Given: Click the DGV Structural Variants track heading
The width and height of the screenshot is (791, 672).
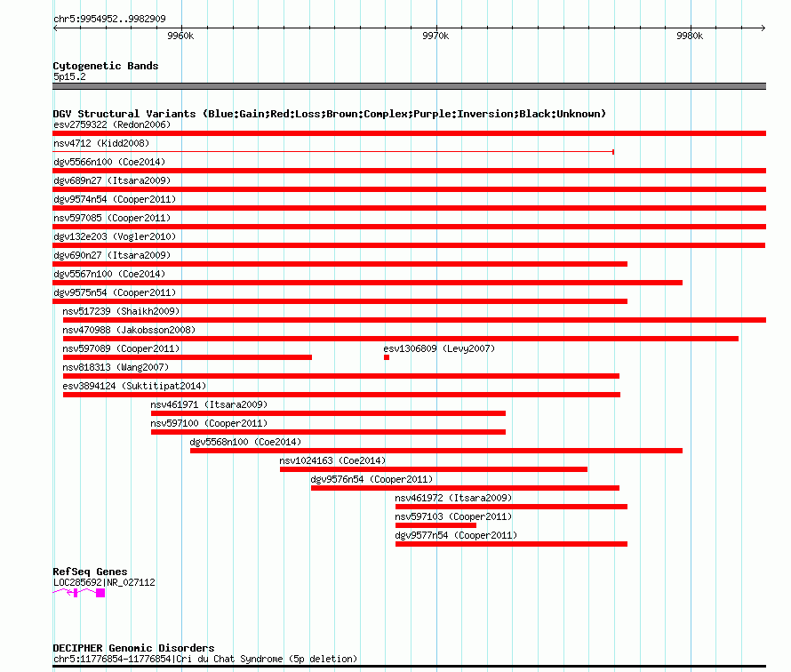Looking at the screenshot, I should click(x=330, y=114).
